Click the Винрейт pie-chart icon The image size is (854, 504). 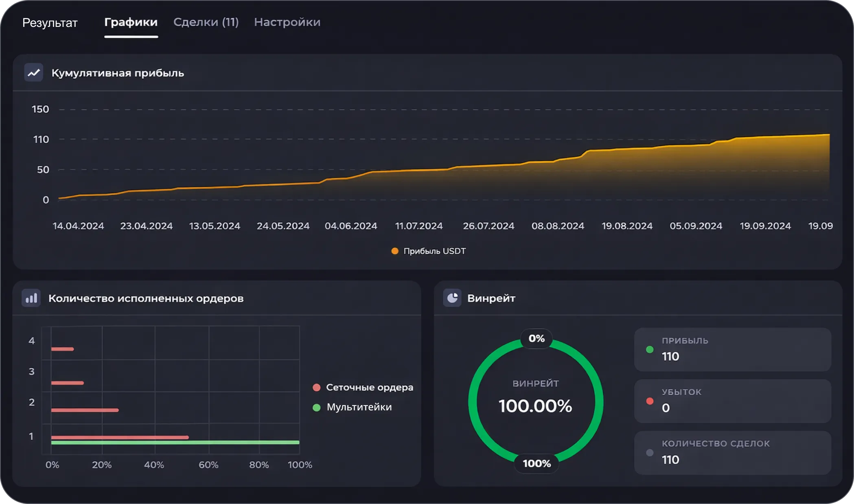click(452, 298)
